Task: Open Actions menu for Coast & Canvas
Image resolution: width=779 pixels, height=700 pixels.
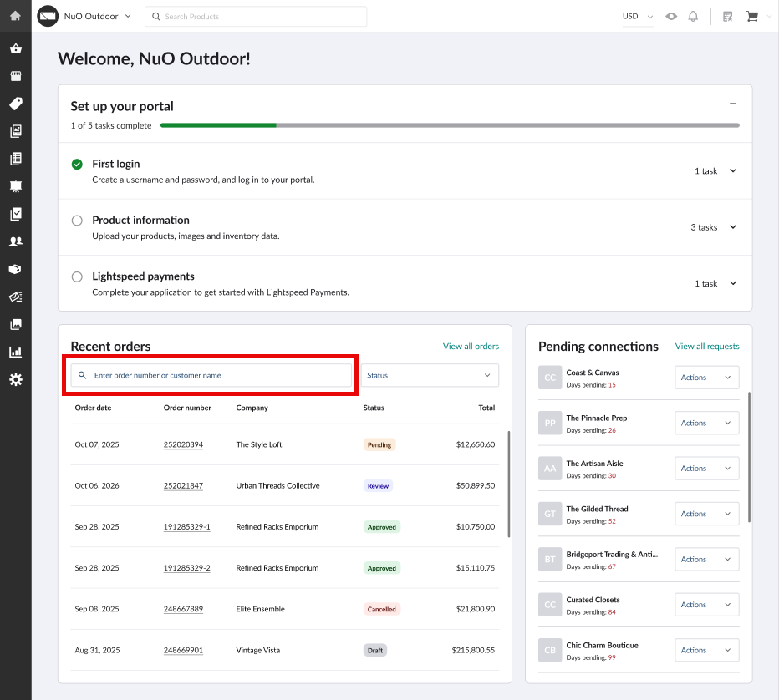Action: [706, 378]
